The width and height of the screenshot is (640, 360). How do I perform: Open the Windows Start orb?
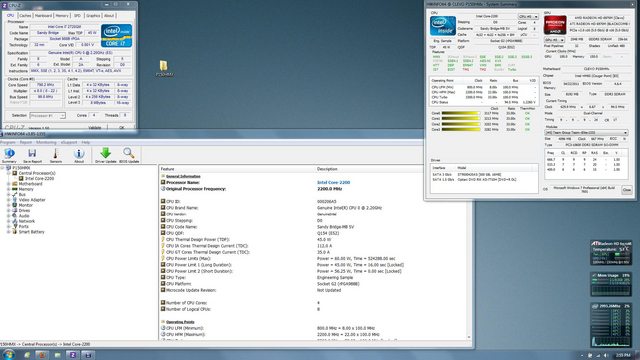tap(8, 354)
